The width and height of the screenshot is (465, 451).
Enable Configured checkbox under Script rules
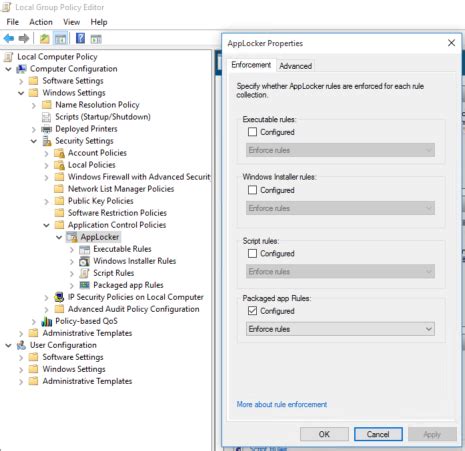click(252, 254)
